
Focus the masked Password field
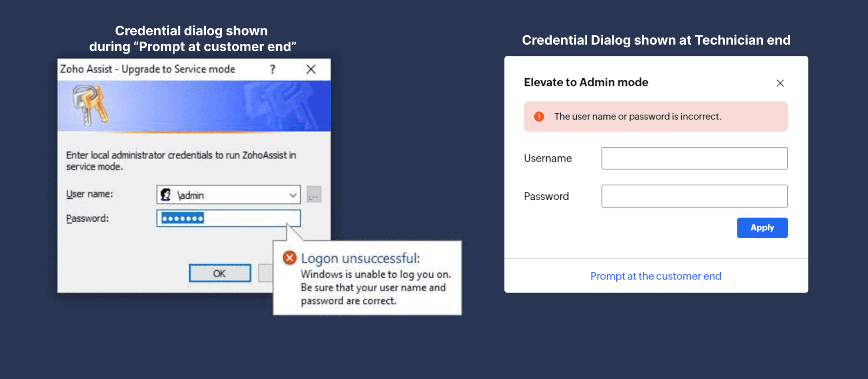pyautogui.click(x=228, y=218)
